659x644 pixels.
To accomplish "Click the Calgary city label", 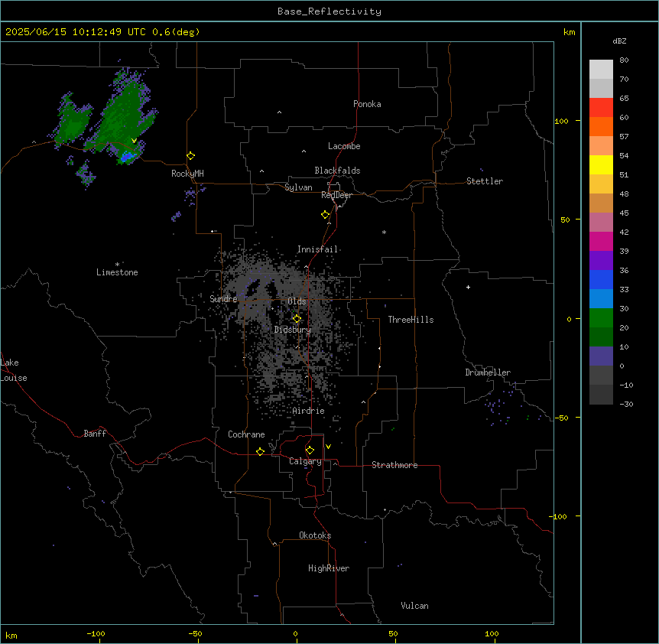I will click(x=306, y=461).
